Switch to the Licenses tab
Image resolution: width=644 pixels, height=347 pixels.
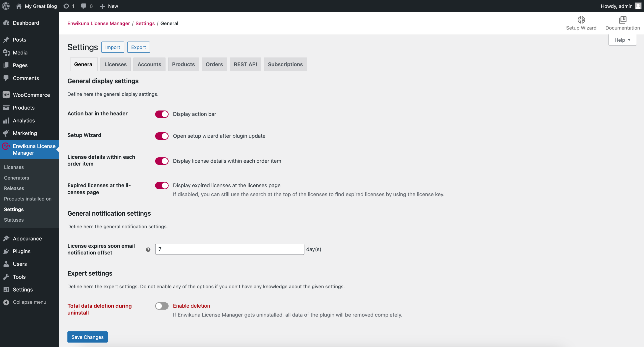(x=115, y=64)
